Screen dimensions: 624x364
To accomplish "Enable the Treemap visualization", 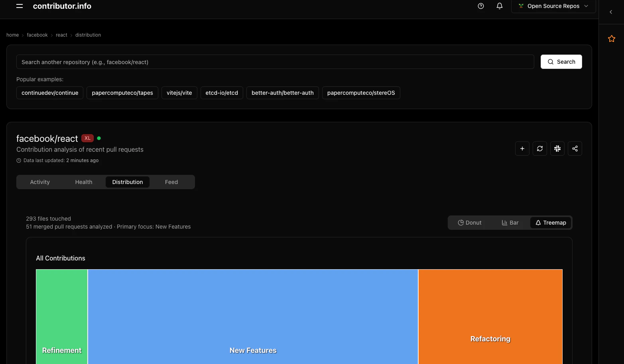I will coord(551,222).
